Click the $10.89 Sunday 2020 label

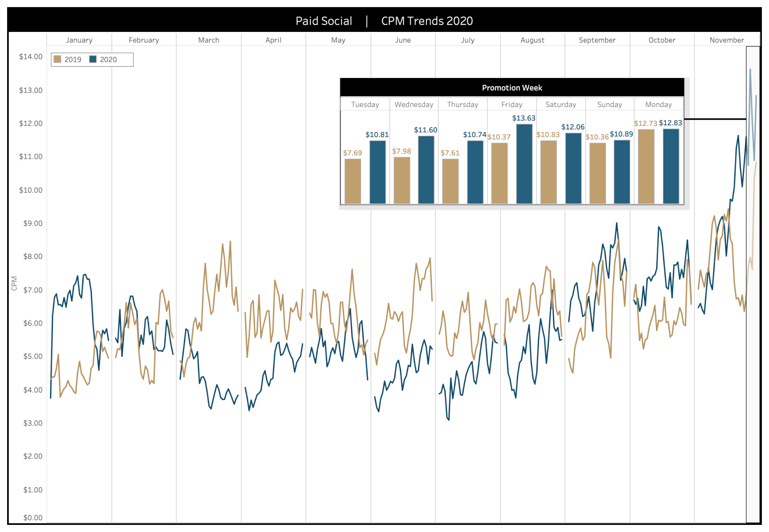pos(621,134)
